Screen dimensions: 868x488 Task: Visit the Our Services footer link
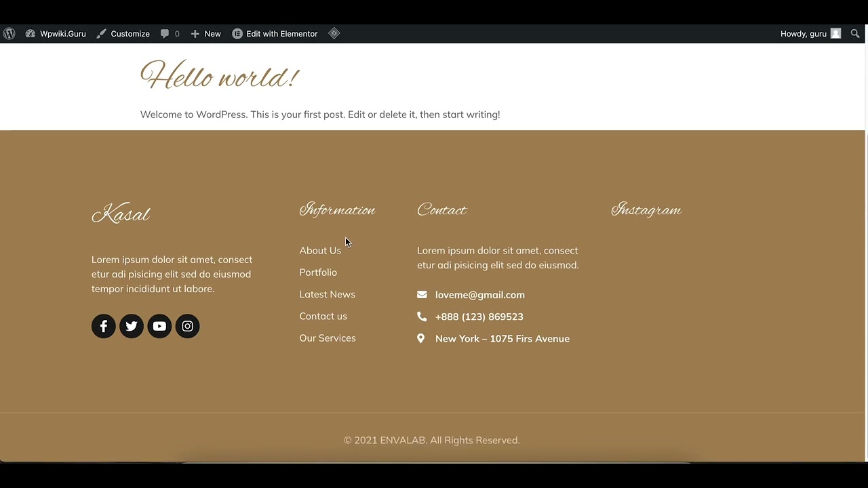pyautogui.click(x=327, y=338)
